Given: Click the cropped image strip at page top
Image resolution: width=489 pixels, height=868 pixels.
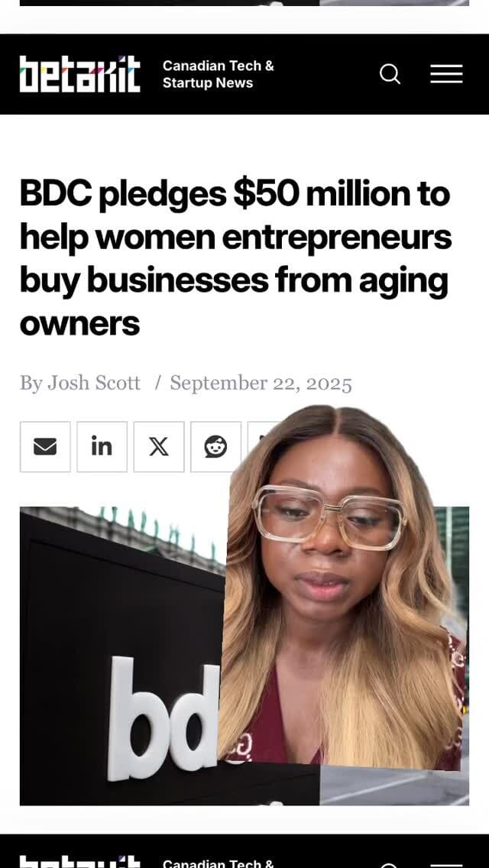Looking at the screenshot, I should (x=244, y=3).
